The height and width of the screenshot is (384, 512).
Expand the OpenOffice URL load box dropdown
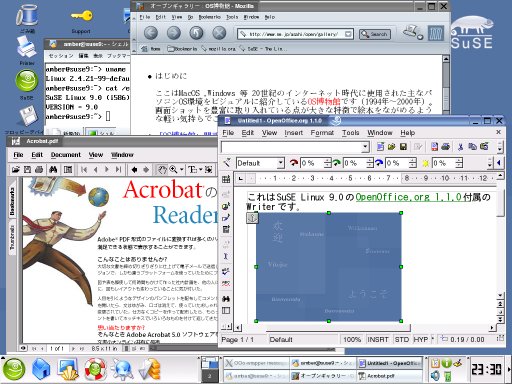point(365,147)
